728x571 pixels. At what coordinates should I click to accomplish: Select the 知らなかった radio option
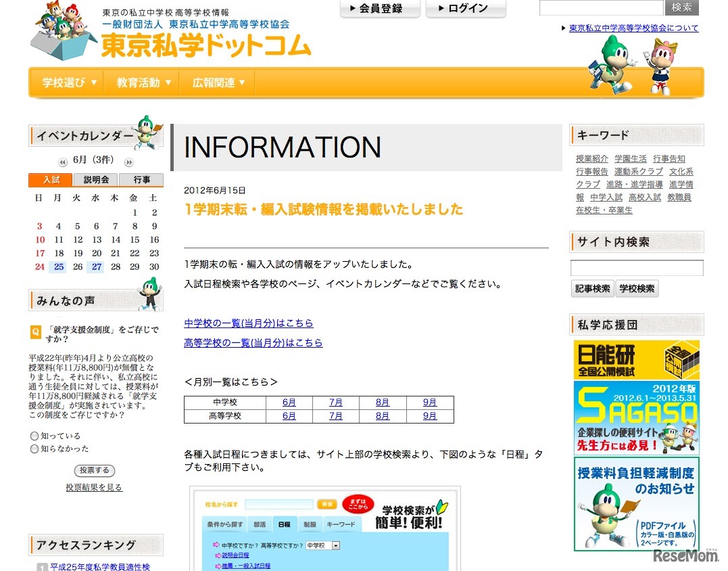[x=34, y=449]
